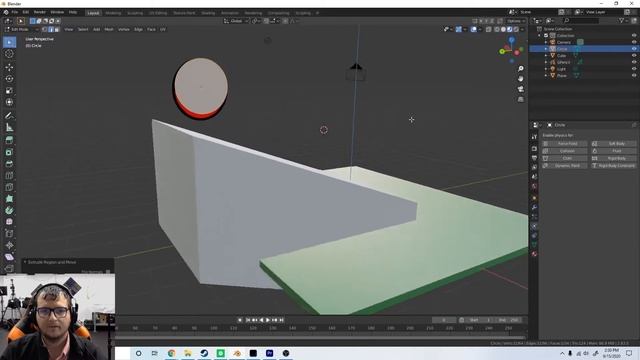Enable face select mode

pyautogui.click(x=57, y=29)
